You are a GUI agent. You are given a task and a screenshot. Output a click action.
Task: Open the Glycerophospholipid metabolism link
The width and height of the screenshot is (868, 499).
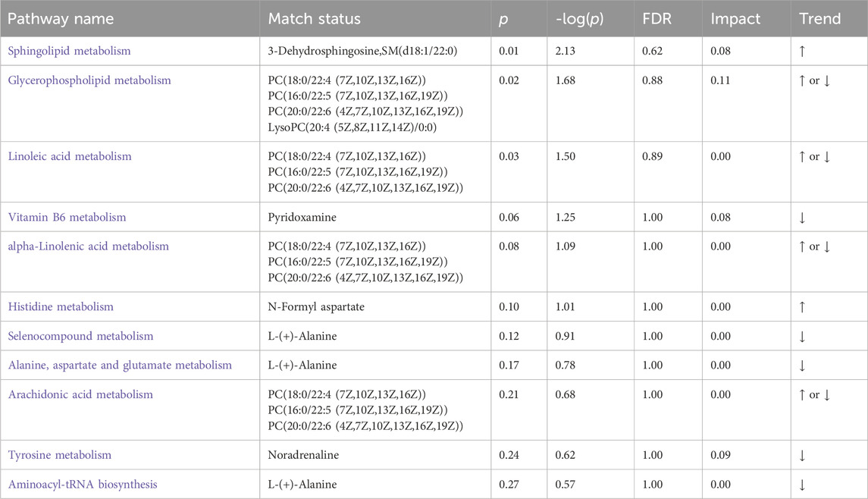point(89,80)
